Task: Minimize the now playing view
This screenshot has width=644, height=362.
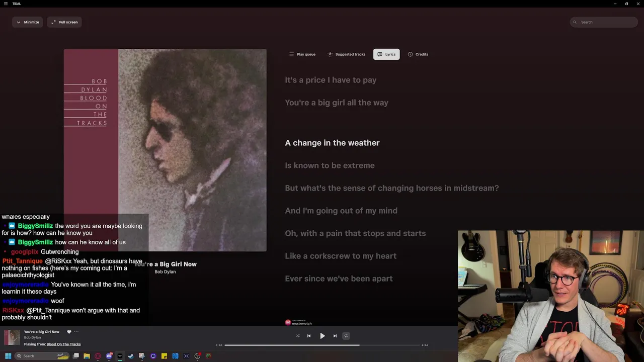Action: click(x=28, y=22)
